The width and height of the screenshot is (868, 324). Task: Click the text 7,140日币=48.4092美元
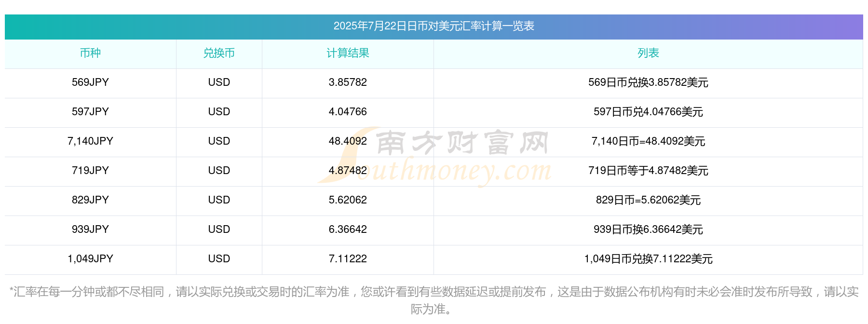(648, 141)
